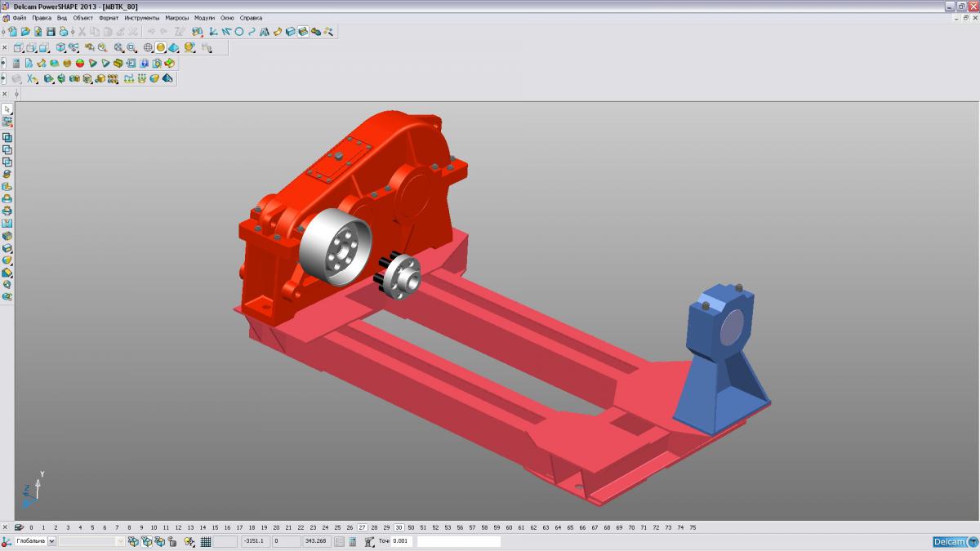Click the Print icon in the main toolbar

click(x=63, y=31)
